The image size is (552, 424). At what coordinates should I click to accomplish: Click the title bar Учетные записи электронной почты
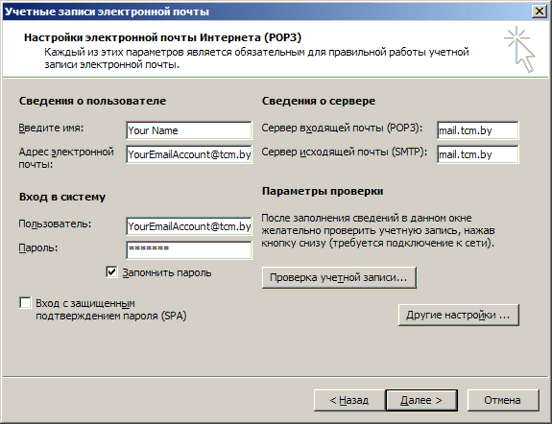tap(107, 12)
